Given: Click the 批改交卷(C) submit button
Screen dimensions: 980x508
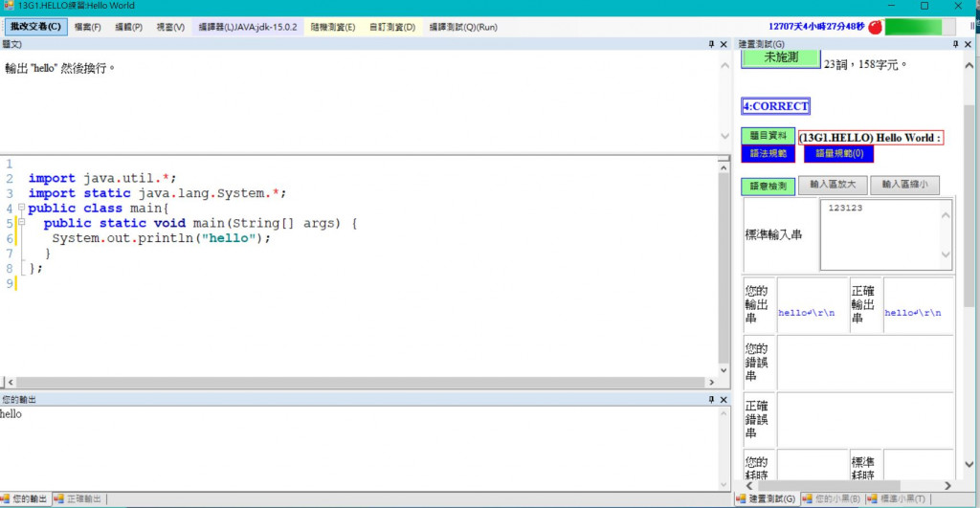Looking at the screenshot, I should tap(35, 27).
